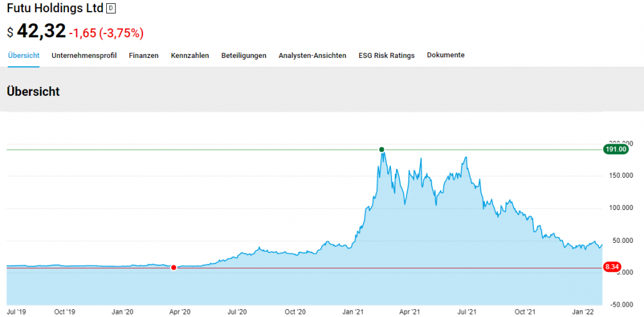Screen dimensions: 644x317
Task: Click the 42,32 stock price
Action: coord(41,31)
